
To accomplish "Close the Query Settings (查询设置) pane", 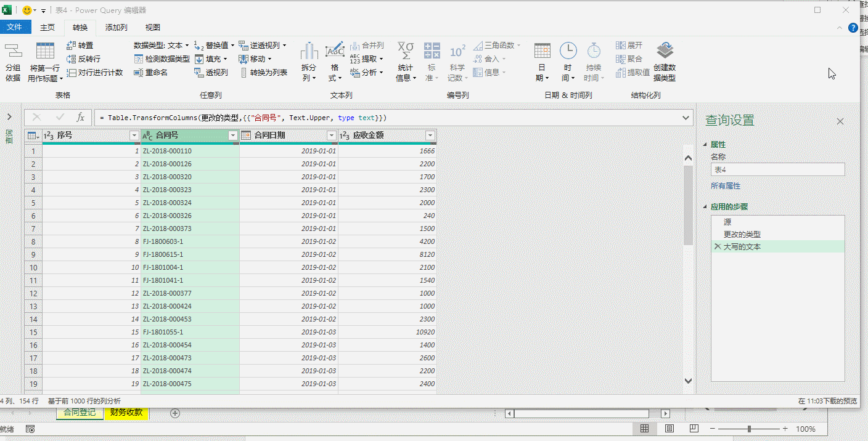I will [840, 122].
